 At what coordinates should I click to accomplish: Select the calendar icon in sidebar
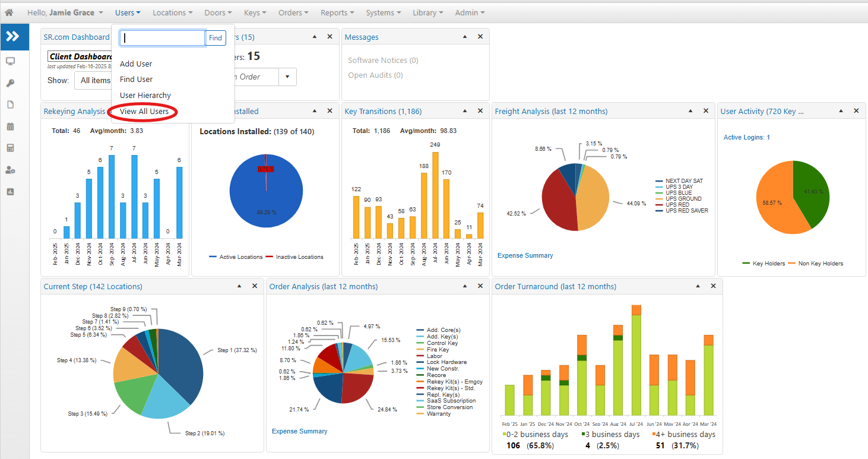pos(10,126)
